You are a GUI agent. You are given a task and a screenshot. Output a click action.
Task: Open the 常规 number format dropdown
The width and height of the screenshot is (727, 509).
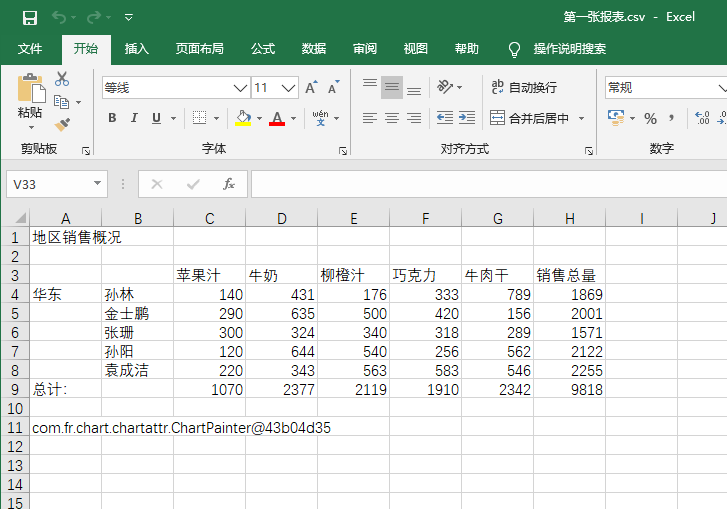click(x=722, y=88)
